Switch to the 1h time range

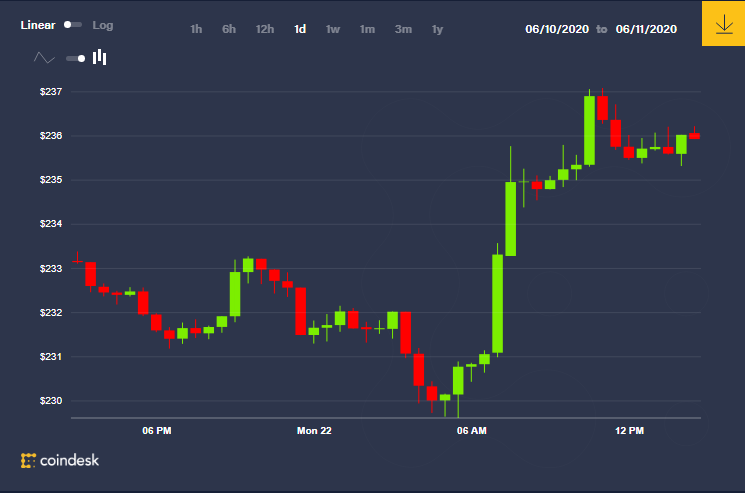[x=196, y=29]
